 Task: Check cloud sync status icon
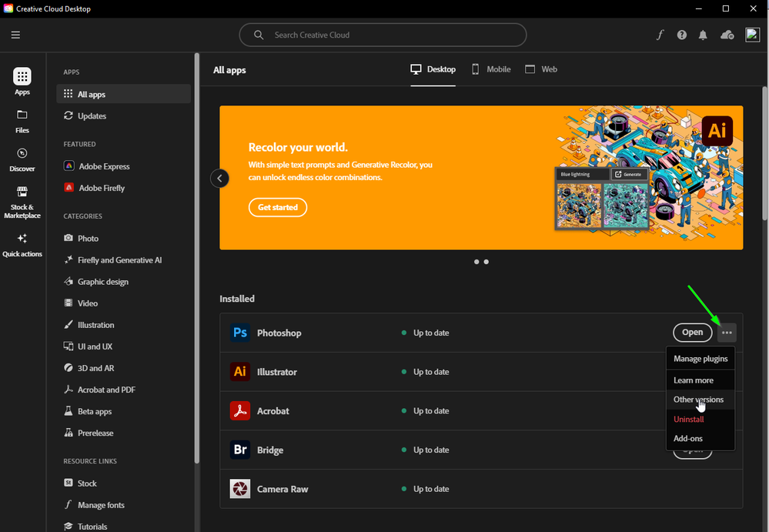[x=727, y=35]
